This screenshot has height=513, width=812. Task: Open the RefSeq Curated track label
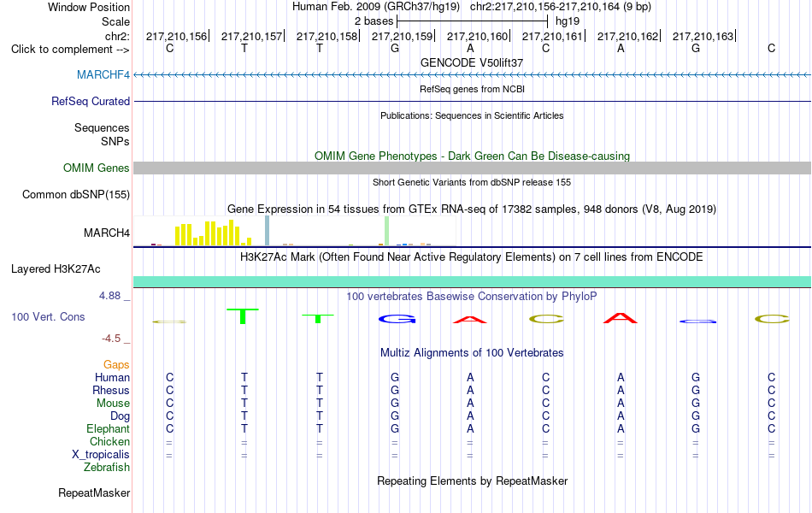tap(90, 101)
